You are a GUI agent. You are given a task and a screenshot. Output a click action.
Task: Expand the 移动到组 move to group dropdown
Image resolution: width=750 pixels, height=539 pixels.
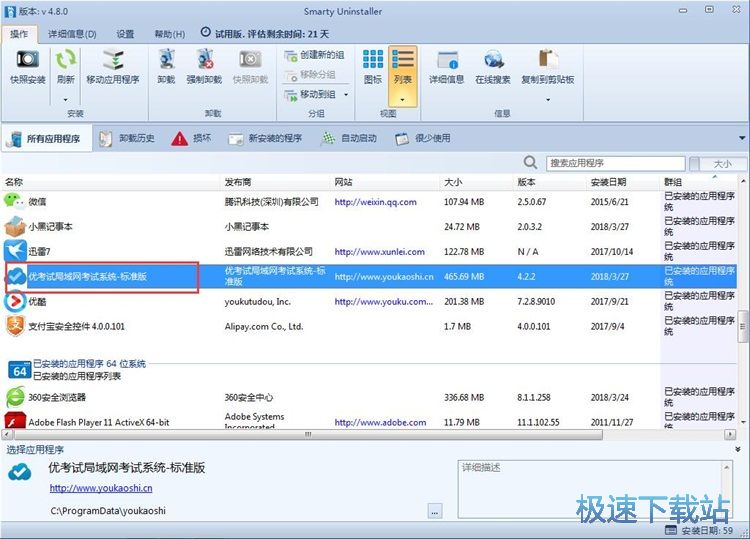point(347,95)
